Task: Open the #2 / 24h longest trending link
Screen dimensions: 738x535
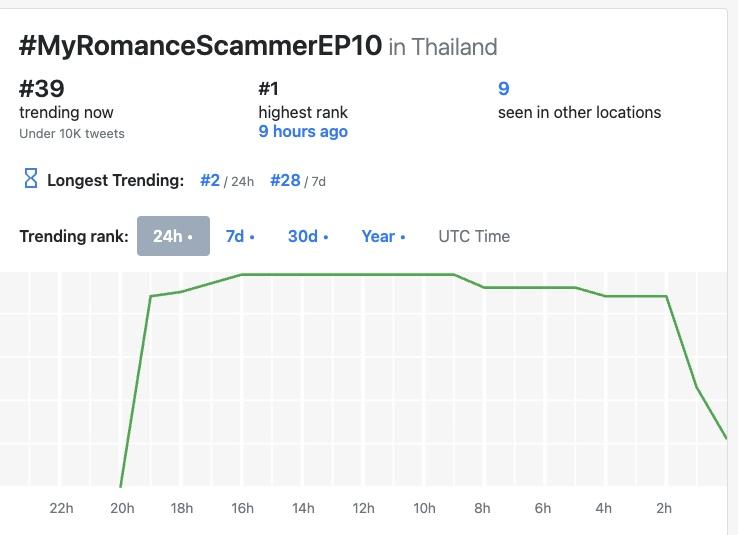Action: [210, 180]
